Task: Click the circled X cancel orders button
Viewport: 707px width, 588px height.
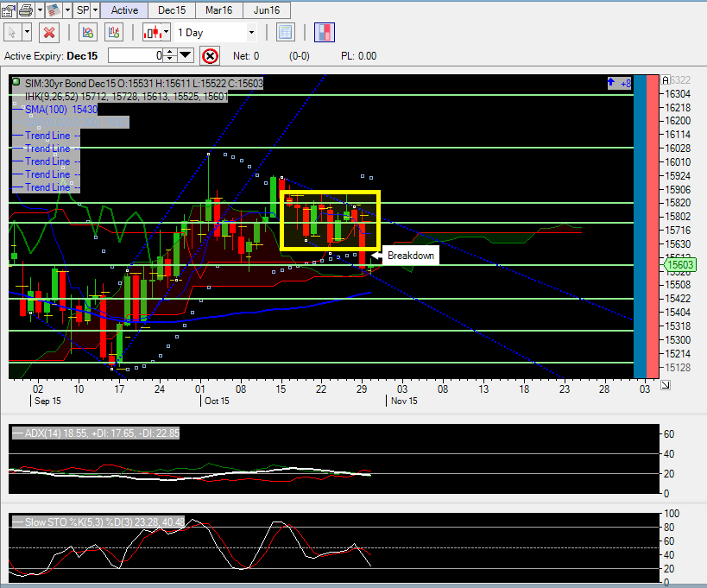Action: (210, 56)
